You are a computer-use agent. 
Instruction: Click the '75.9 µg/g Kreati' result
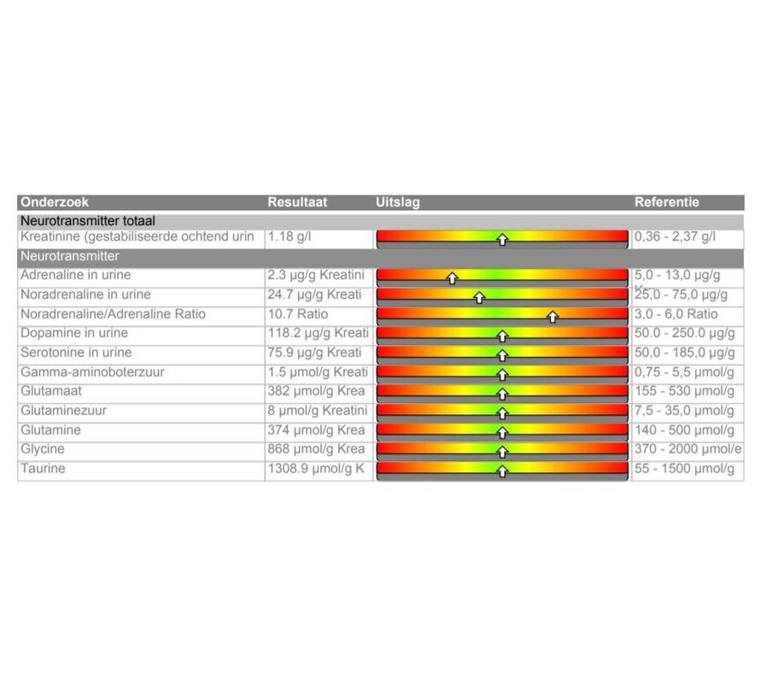tap(314, 353)
